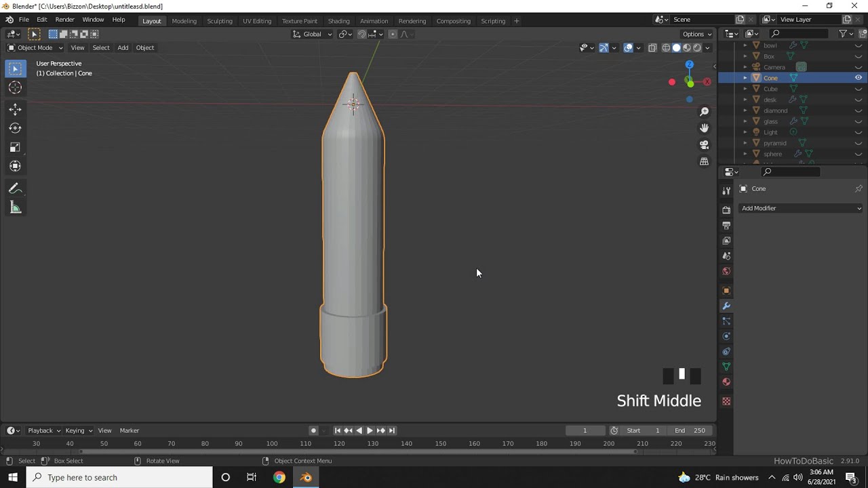Viewport: 868px width, 488px height.
Task: Open the Physics properties tab
Action: click(726, 336)
